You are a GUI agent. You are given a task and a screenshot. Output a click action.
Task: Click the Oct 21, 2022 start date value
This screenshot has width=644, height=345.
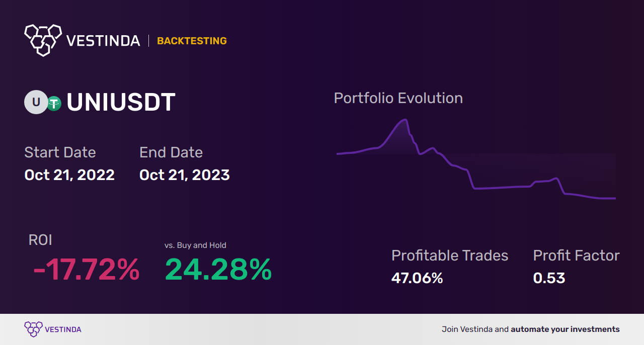[x=69, y=175]
